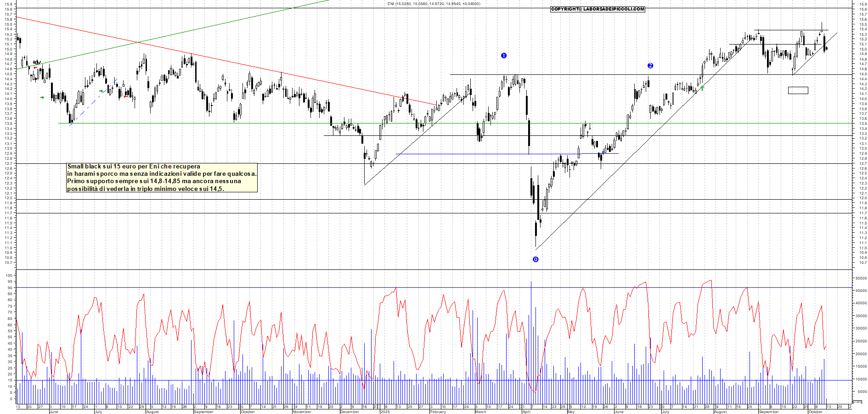Select the empty rectangle drawn below recent candles

(x=798, y=90)
